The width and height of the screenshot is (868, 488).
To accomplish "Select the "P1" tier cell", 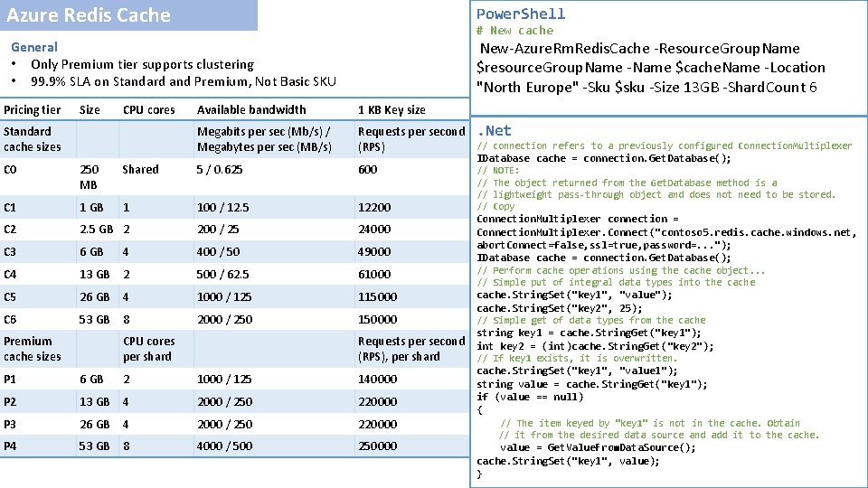I will (x=9, y=379).
